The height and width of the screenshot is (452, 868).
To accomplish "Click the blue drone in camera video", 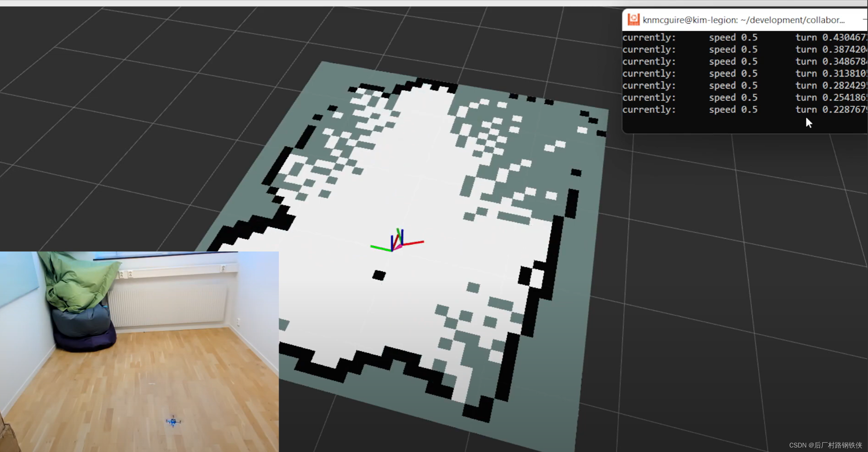I will point(173,421).
